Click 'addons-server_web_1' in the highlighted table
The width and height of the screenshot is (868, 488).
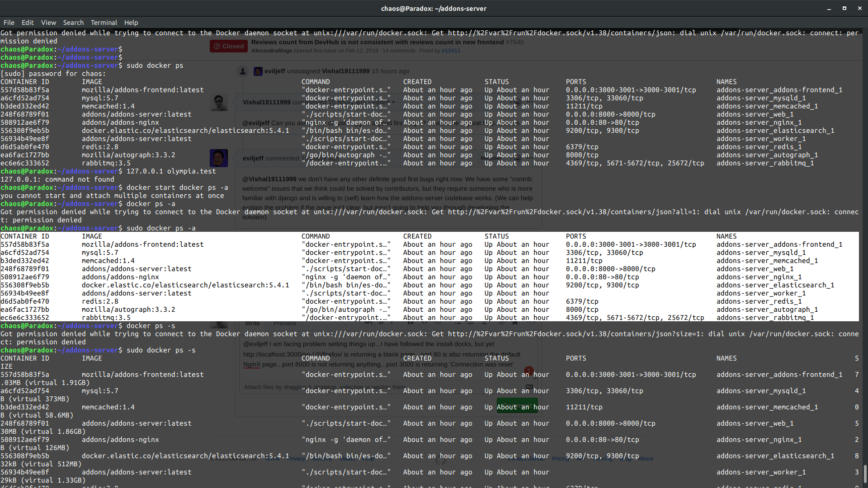[755, 269]
